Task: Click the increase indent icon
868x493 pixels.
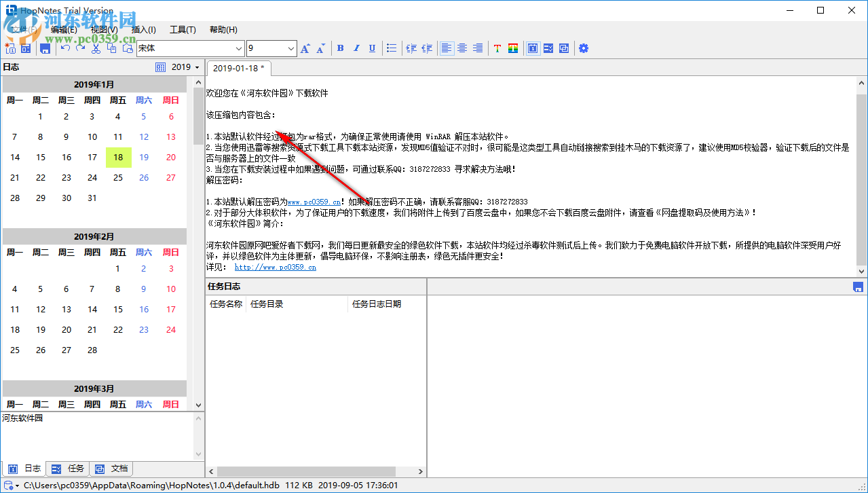Action: click(x=411, y=48)
